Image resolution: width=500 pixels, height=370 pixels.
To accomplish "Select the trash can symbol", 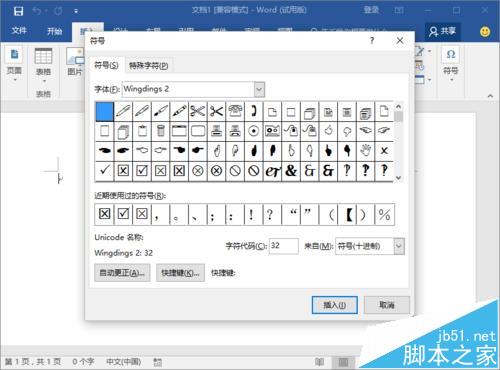I will coord(160,131).
